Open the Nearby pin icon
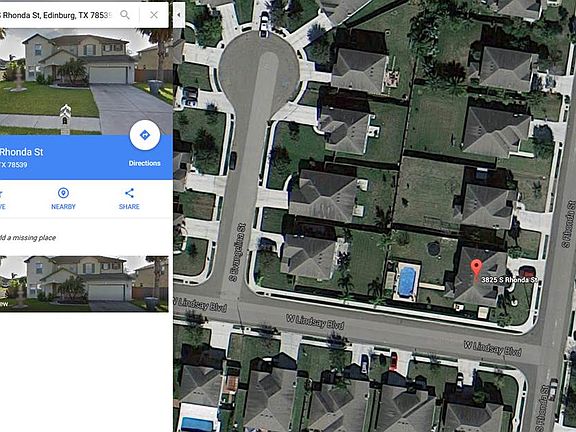The height and width of the screenshot is (432, 576). pyautogui.click(x=63, y=193)
